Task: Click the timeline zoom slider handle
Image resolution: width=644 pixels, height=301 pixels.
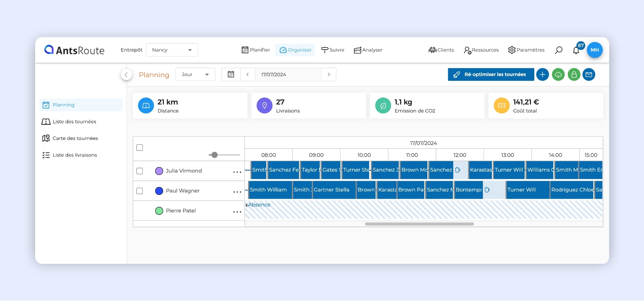Action: point(215,155)
